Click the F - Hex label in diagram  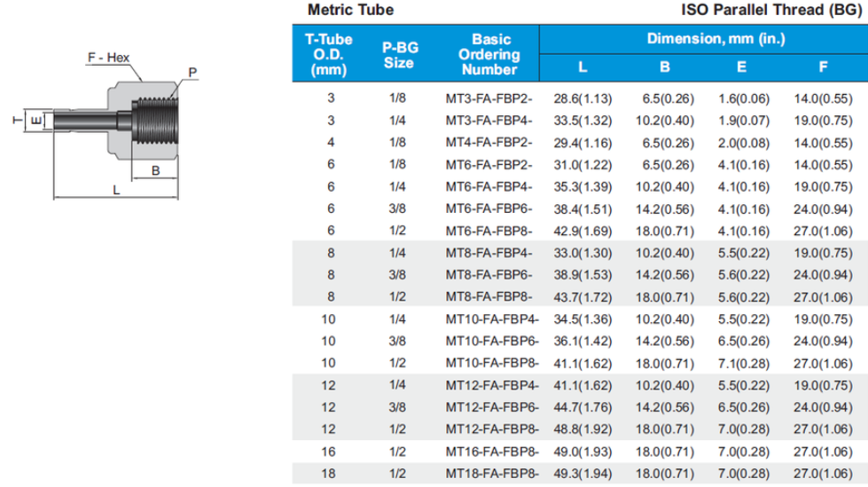pyautogui.click(x=108, y=58)
